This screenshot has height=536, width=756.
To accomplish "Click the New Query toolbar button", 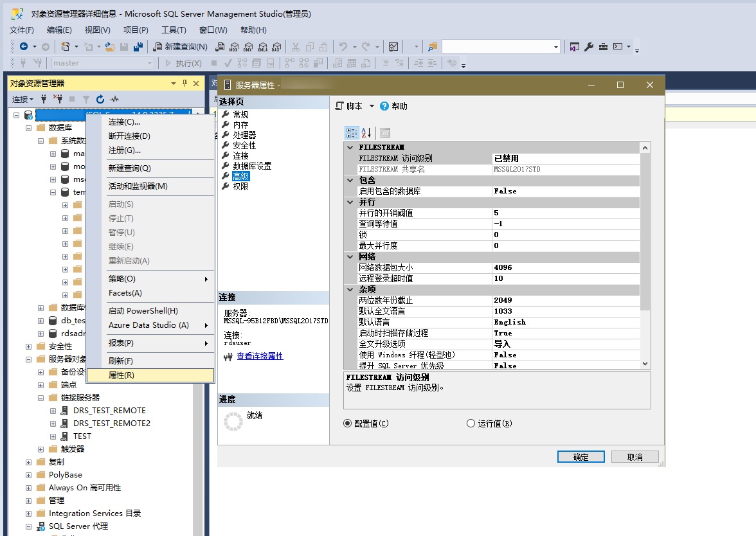I will point(180,47).
